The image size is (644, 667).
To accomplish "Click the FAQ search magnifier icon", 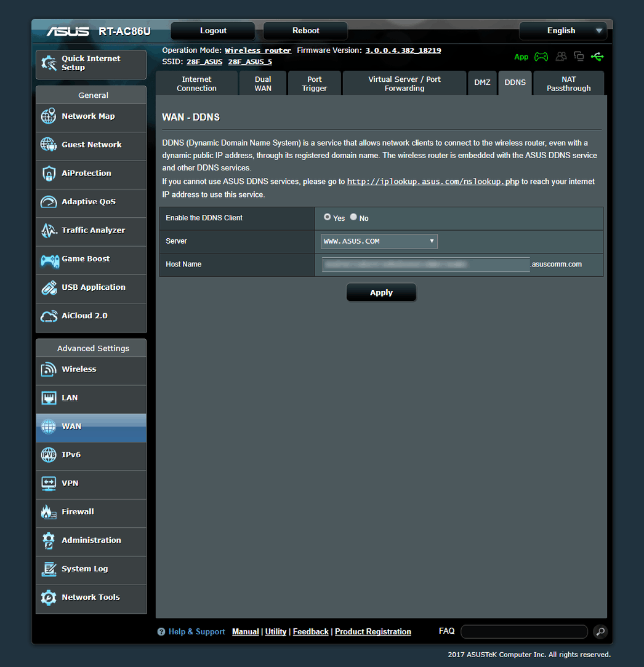I will (600, 632).
